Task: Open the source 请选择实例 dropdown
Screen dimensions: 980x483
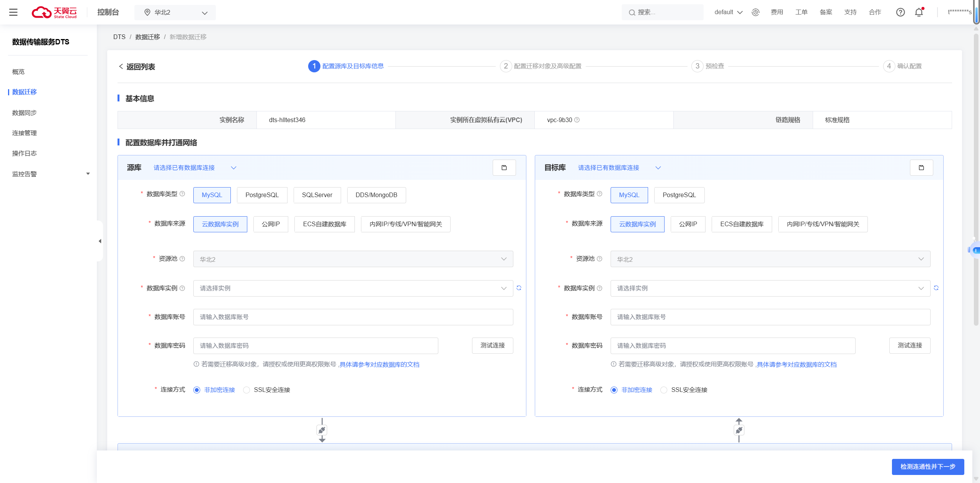Action: [353, 288]
